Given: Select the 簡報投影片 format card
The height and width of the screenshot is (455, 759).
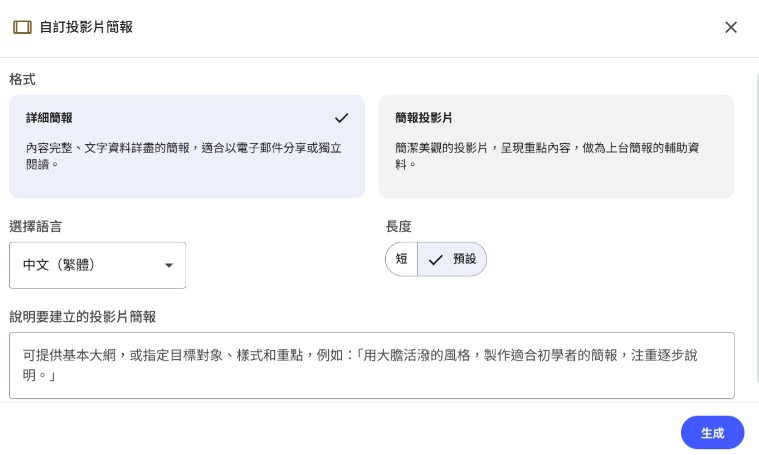Looking at the screenshot, I should (556, 146).
